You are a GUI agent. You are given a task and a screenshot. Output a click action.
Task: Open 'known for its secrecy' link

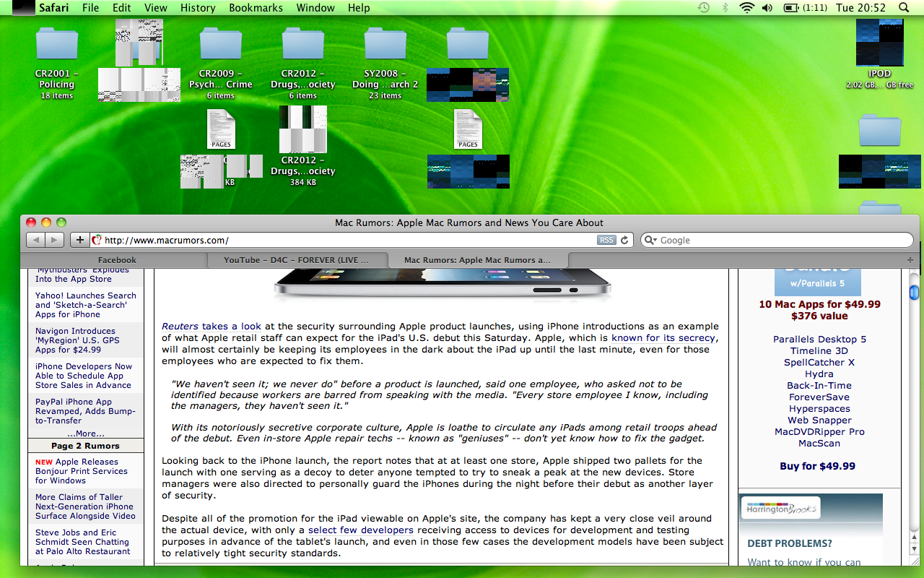pyautogui.click(x=663, y=338)
